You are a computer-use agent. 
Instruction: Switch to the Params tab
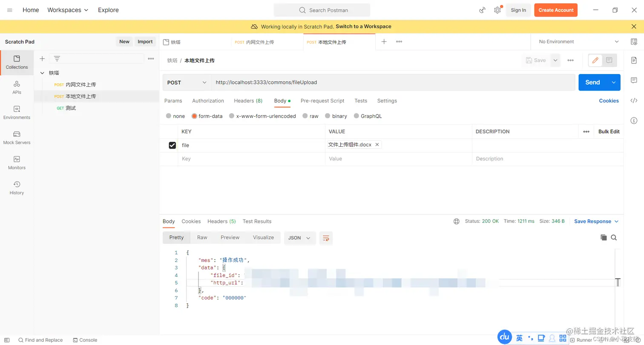coord(173,101)
